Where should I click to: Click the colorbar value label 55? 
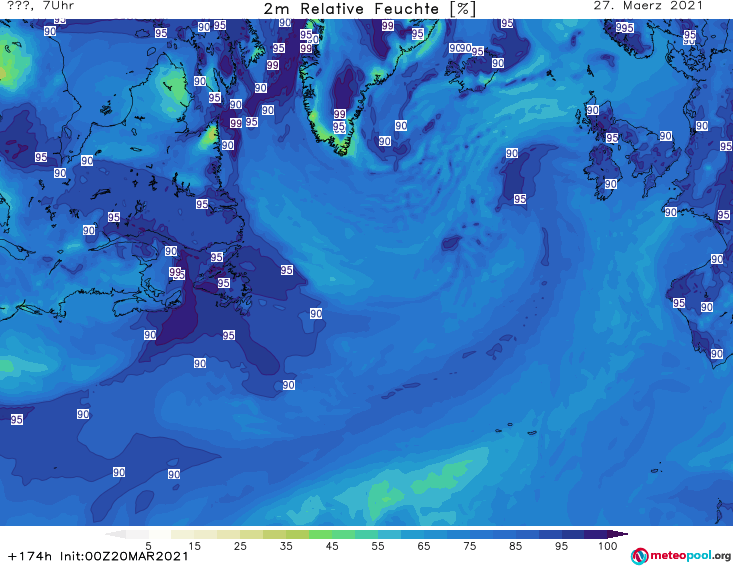click(378, 546)
